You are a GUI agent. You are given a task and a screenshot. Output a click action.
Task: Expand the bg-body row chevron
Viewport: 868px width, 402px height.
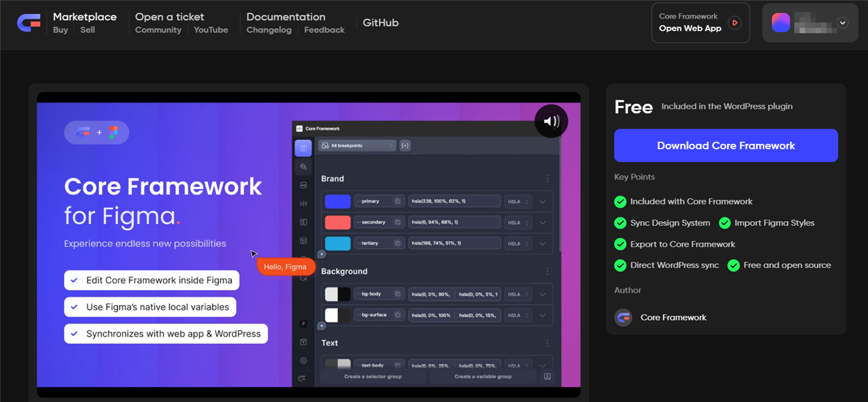tap(543, 294)
